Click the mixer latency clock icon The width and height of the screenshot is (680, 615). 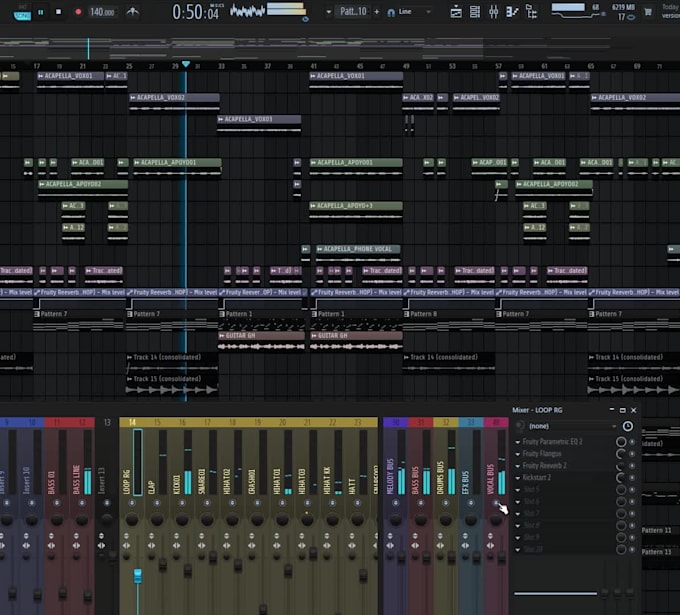(628, 426)
